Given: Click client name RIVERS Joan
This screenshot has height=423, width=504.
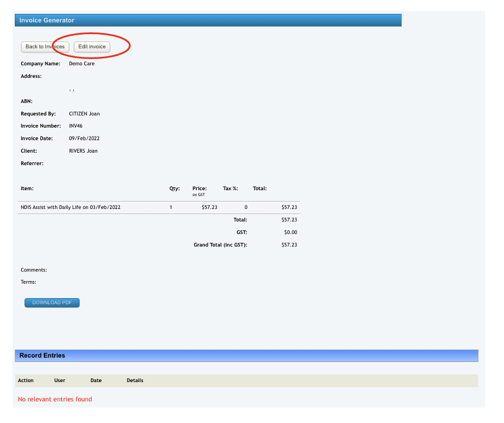Looking at the screenshot, I should click(x=84, y=151).
